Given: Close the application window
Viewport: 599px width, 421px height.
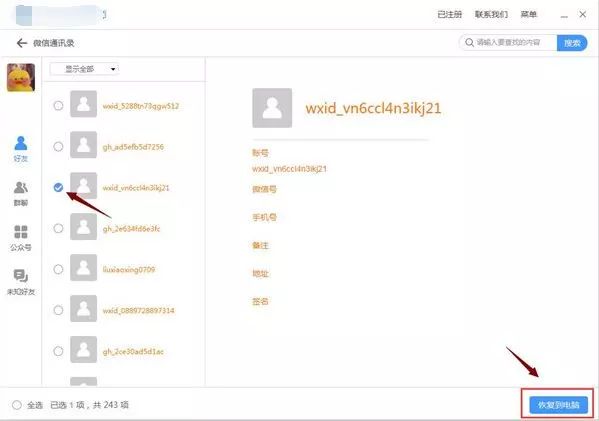Looking at the screenshot, I should (x=583, y=15).
